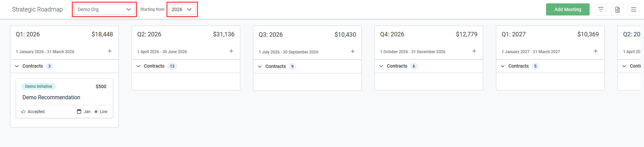Click the plus icon in Q3: 2026
Image resolution: width=644 pixels, height=147 pixels.
coord(353,51)
